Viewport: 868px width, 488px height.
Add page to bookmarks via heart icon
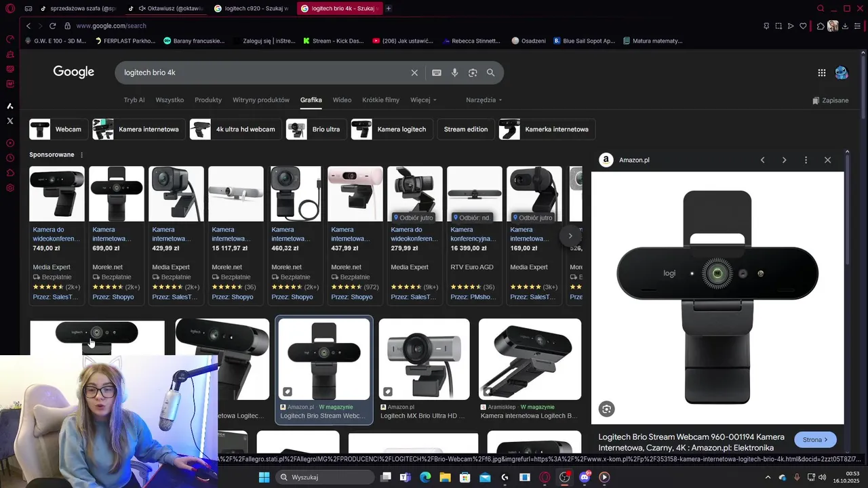click(803, 26)
